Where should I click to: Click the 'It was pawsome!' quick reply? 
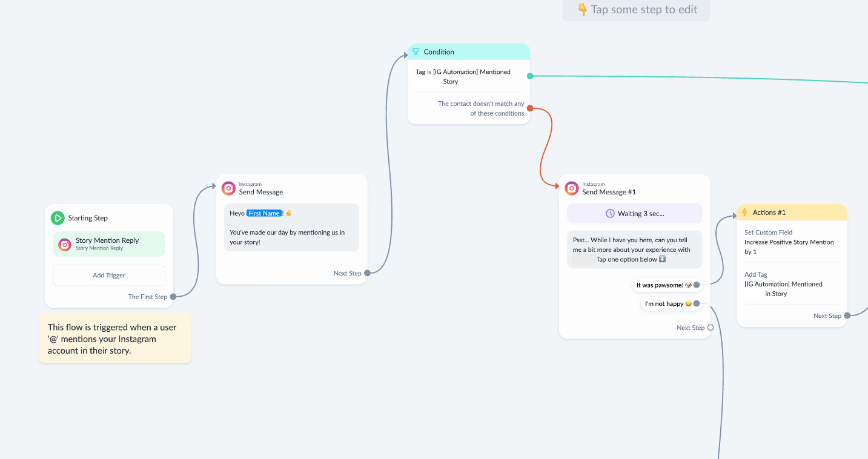[664, 285]
